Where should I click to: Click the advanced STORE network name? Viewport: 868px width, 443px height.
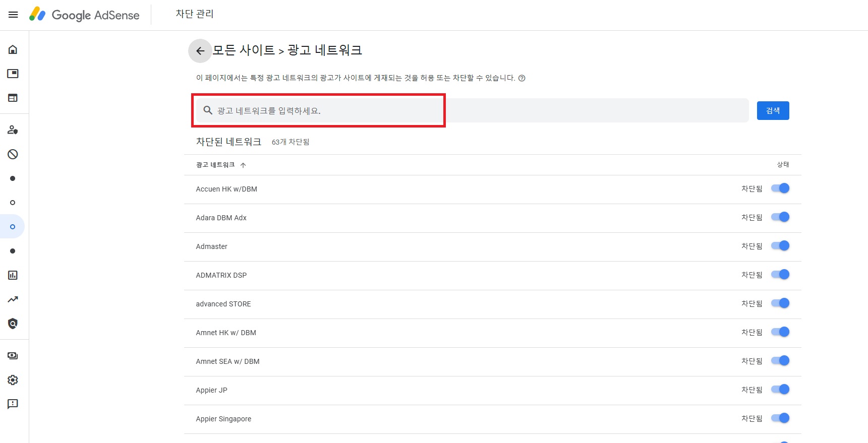pyautogui.click(x=223, y=304)
